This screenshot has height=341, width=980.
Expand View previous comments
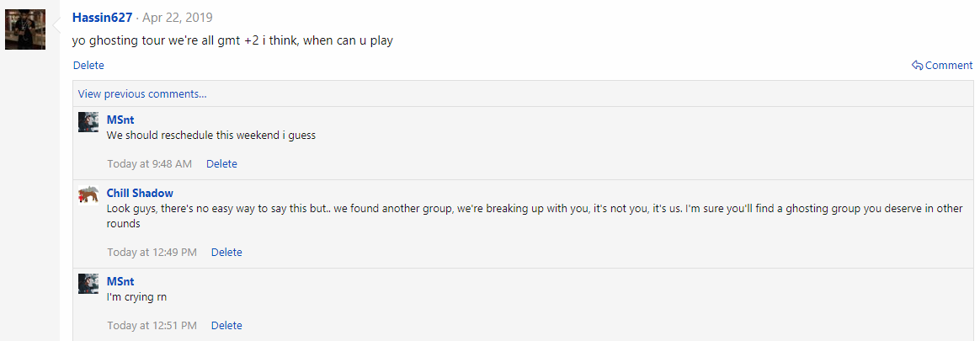point(142,93)
